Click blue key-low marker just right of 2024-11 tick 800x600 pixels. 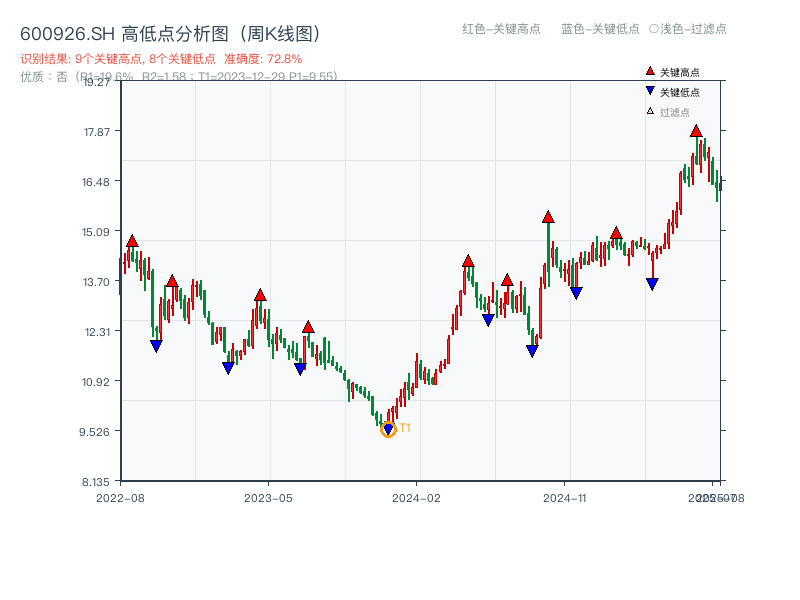tap(576, 293)
